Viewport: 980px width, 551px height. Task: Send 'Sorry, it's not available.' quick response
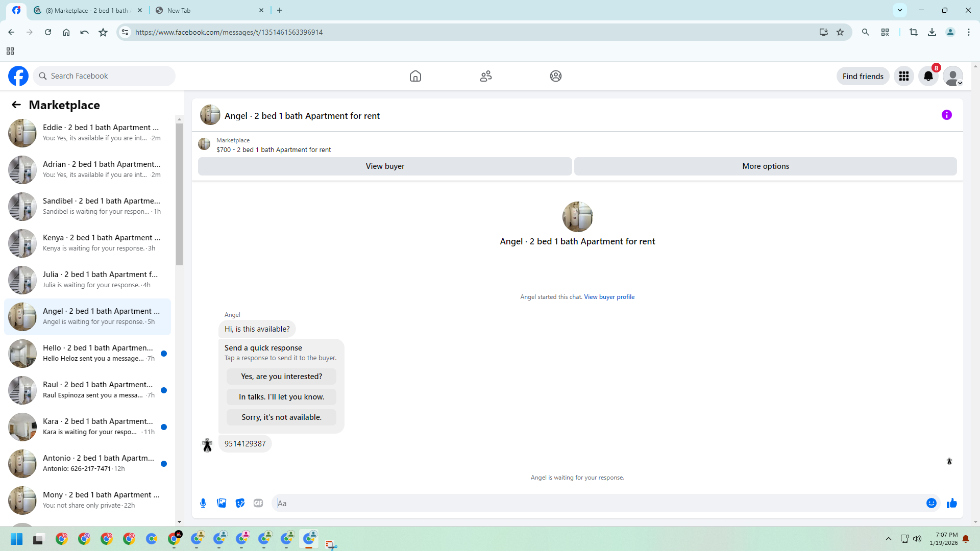point(281,417)
